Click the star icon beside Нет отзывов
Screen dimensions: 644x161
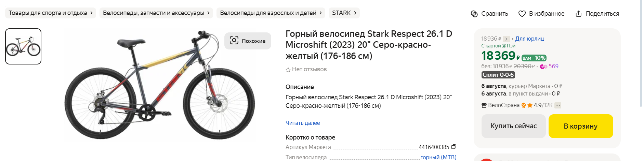coord(288,70)
